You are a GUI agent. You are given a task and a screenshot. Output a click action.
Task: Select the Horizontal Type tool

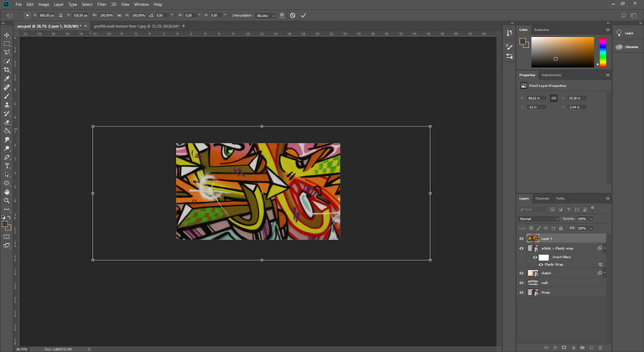coord(7,166)
